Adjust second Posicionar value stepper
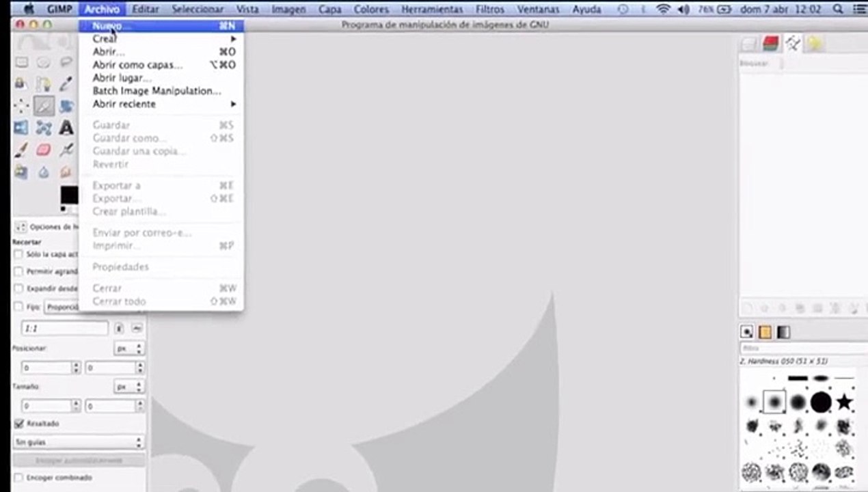868x492 pixels. [140, 368]
